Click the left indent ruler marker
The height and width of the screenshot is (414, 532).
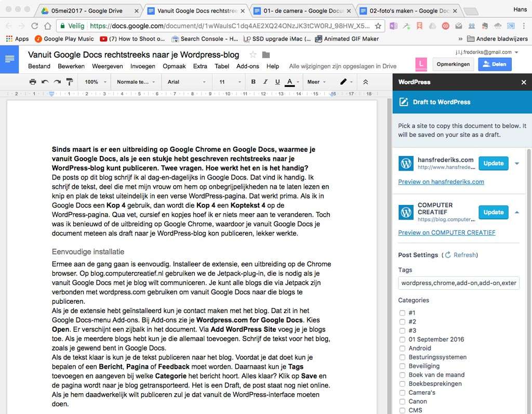[x=51, y=94]
